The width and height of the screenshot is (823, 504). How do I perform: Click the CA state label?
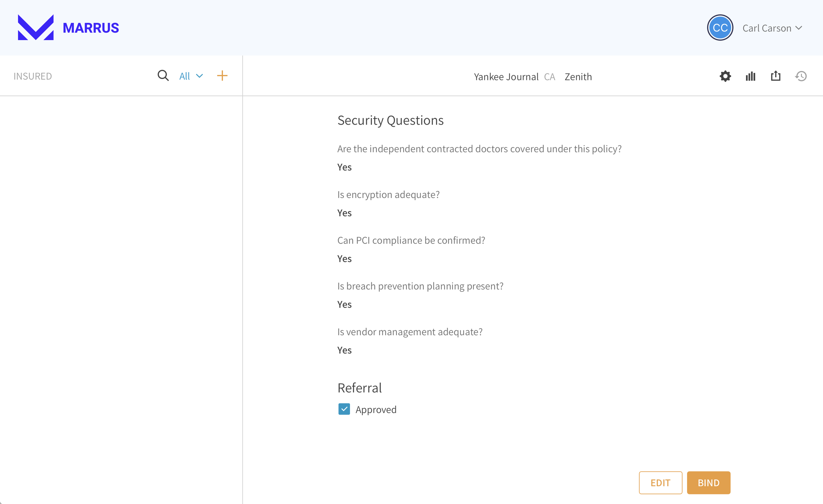coord(549,77)
